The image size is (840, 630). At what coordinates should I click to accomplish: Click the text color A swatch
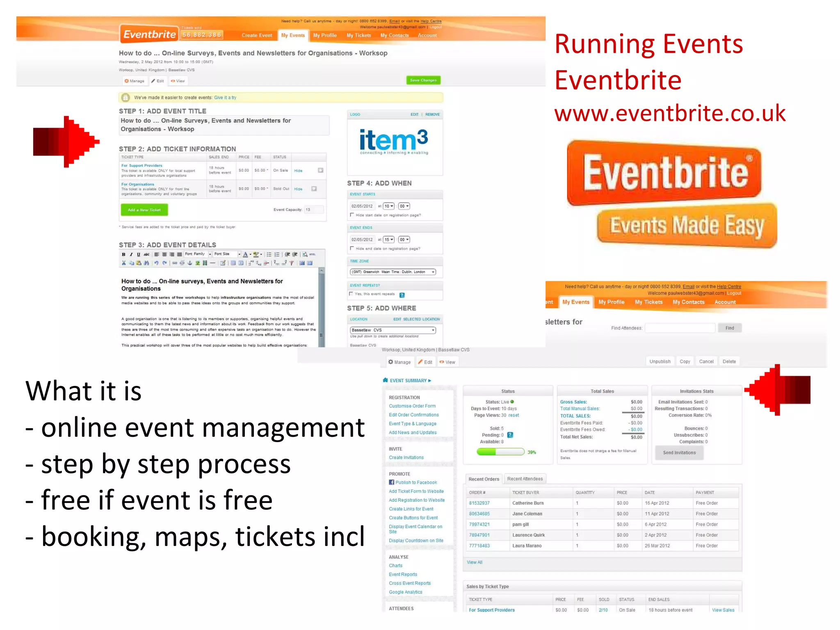click(x=245, y=254)
